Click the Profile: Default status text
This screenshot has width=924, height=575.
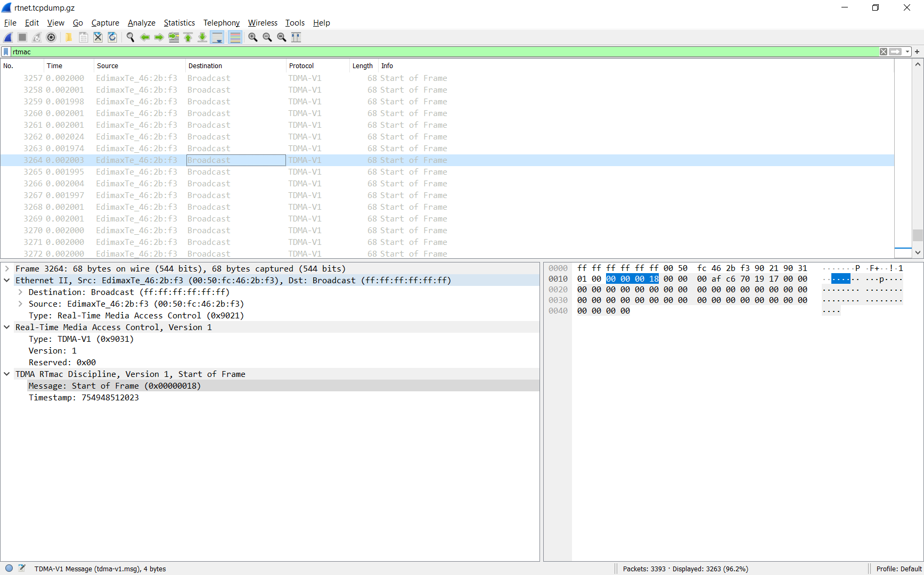898,569
